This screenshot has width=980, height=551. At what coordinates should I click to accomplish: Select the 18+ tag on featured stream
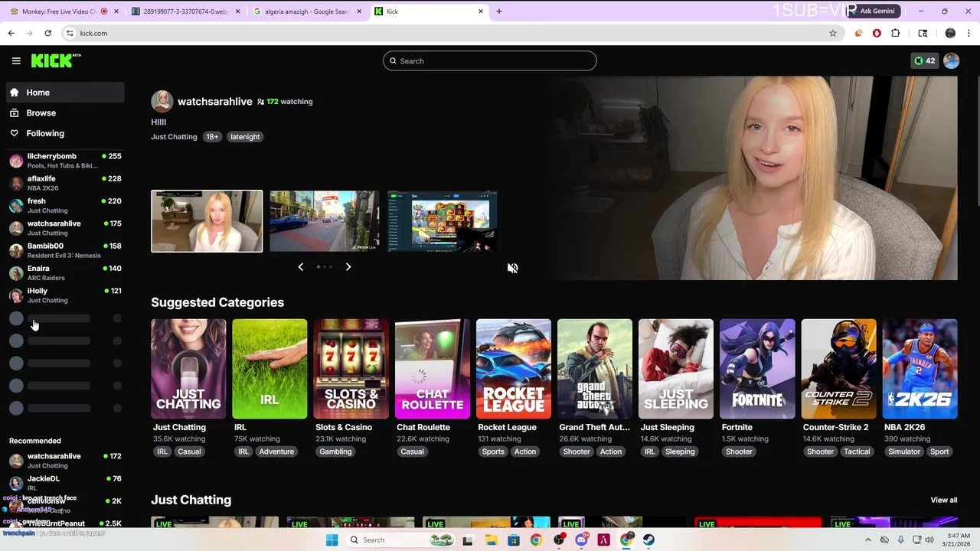coord(212,137)
